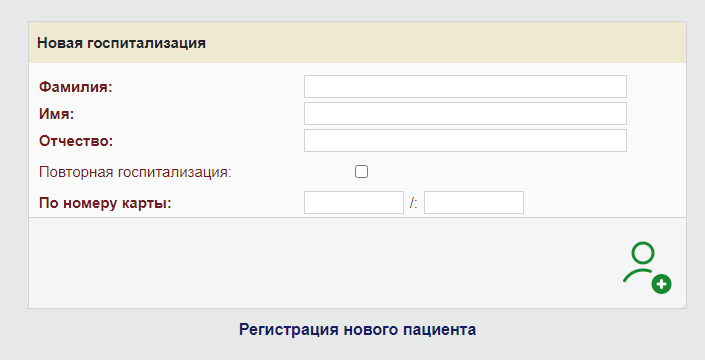Focus the Имя text field
The height and width of the screenshot is (360, 705).
(x=465, y=113)
